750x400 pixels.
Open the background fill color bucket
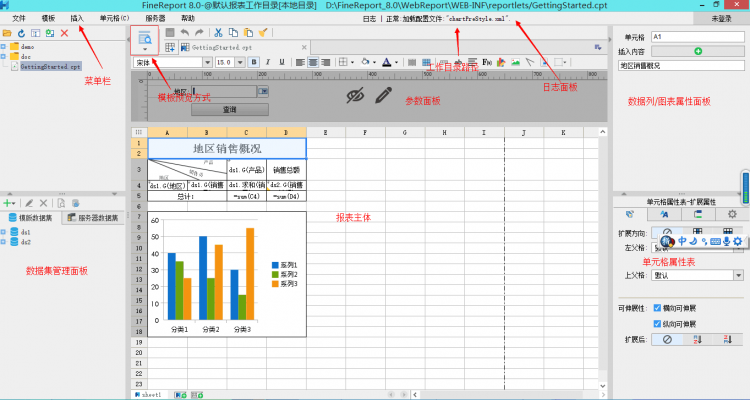(365, 62)
